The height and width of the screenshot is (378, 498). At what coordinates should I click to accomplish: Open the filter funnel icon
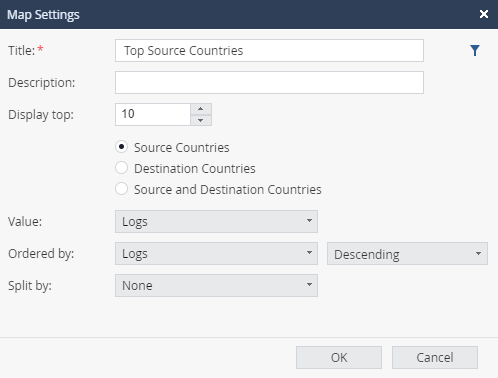coord(475,51)
